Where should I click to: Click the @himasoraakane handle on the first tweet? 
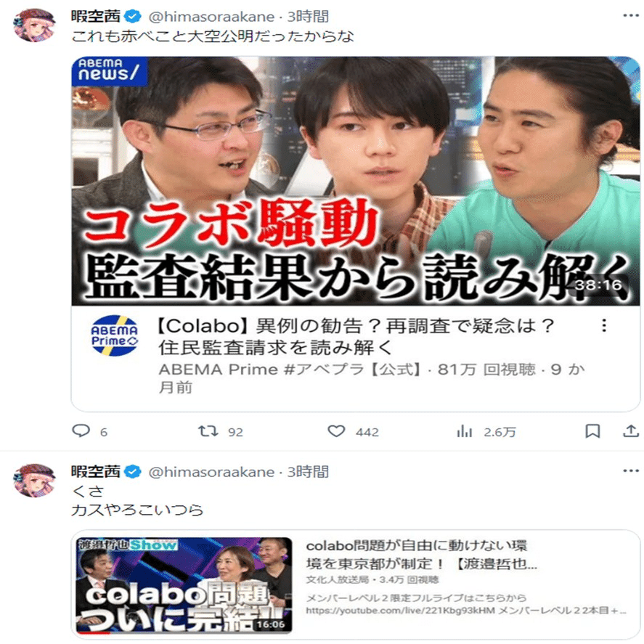[211, 17]
